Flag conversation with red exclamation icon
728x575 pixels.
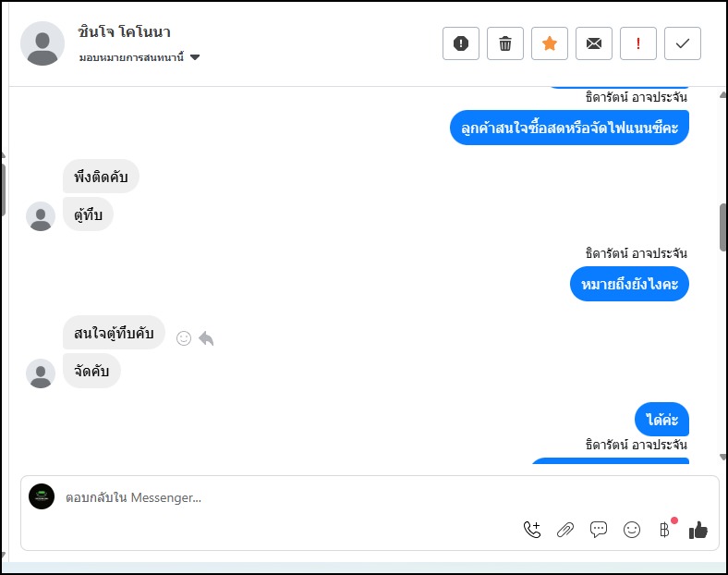tap(638, 43)
